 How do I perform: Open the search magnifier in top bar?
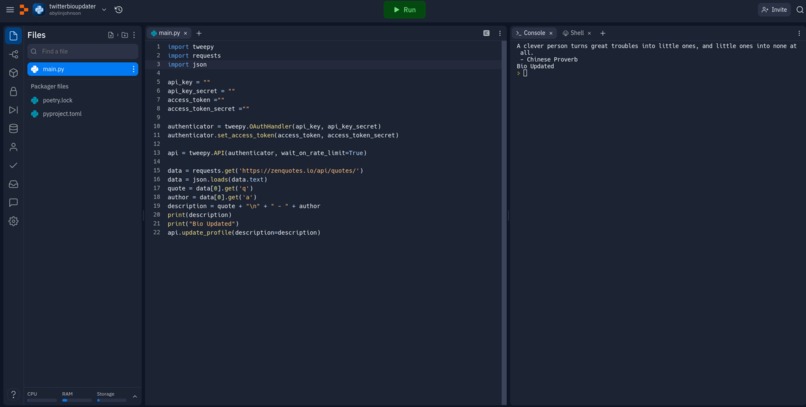(800, 10)
